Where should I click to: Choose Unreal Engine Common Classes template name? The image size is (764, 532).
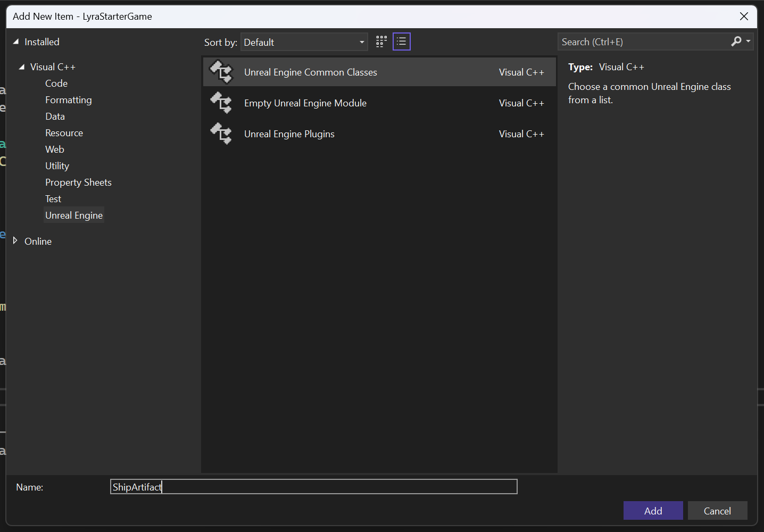pyautogui.click(x=311, y=72)
